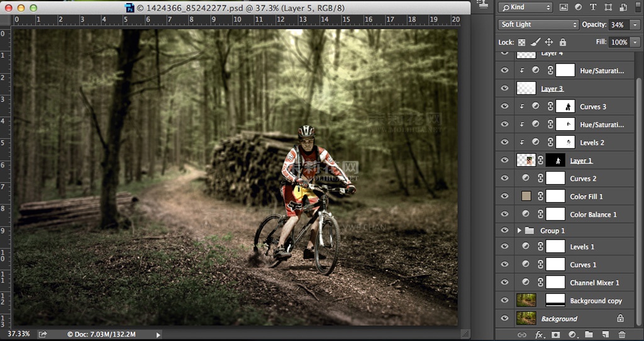Click the 37.33% zoom field

19,333
